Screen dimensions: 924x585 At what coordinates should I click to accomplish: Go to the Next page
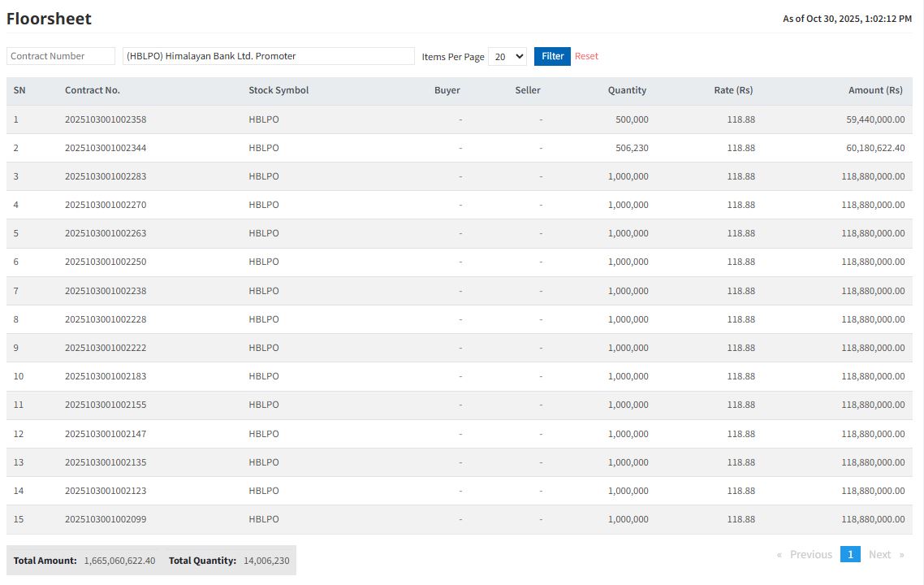(880, 554)
